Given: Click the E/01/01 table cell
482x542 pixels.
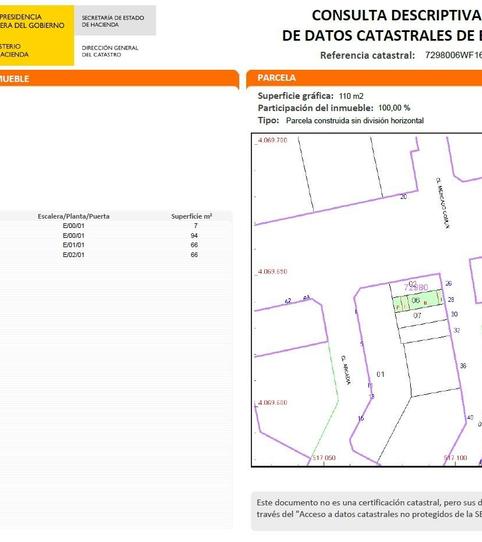Looking at the screenshot, I should tap(74, 245).
